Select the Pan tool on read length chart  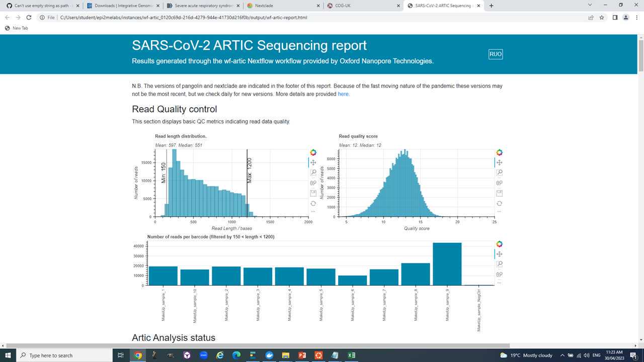point(313,162)
